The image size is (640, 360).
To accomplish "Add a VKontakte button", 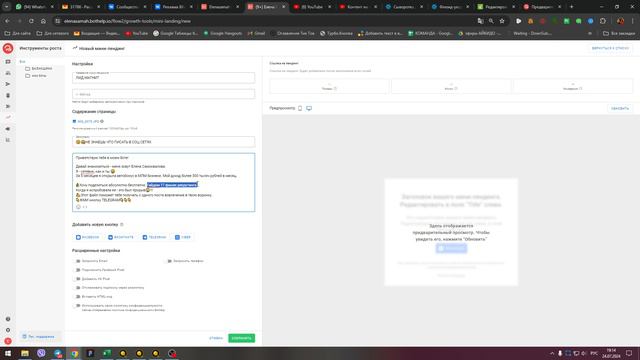I will 121,237.
